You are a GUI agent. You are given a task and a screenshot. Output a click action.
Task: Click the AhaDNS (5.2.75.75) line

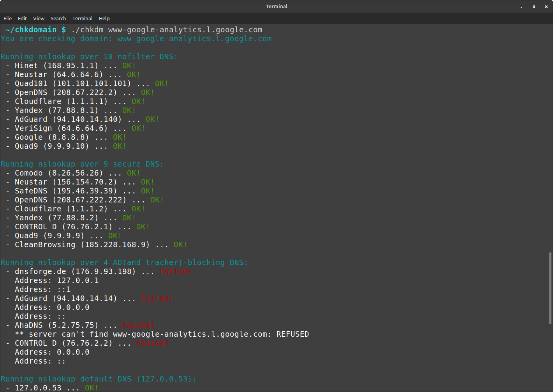pos(80,325)
